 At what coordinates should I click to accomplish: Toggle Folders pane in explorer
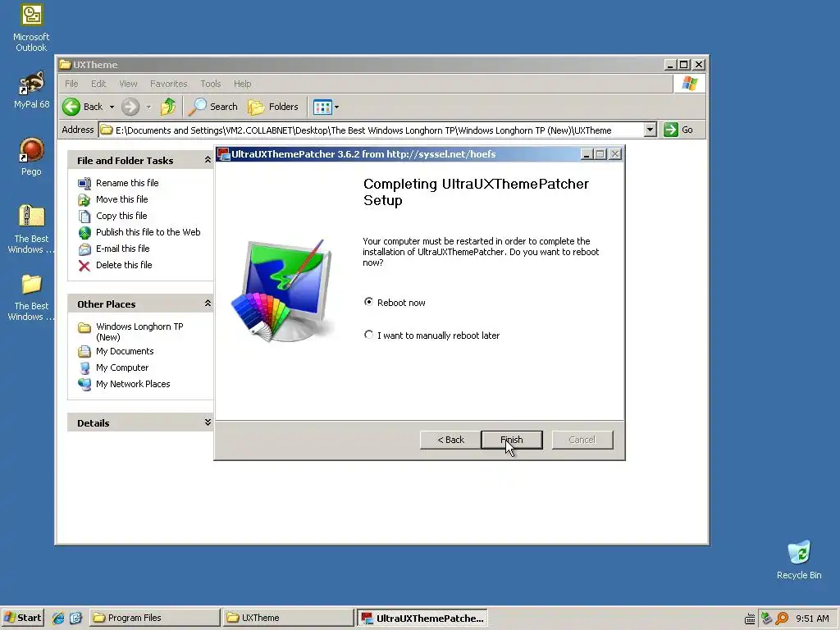(273, 107)
